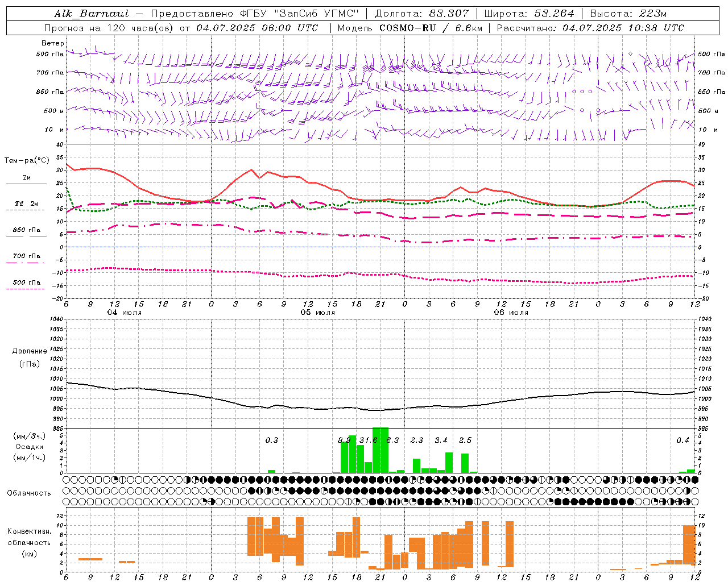The height and width of the screenshot is (582, 728).
Task: Click the '04 июля' date label
Action: [x=125, y=313]
